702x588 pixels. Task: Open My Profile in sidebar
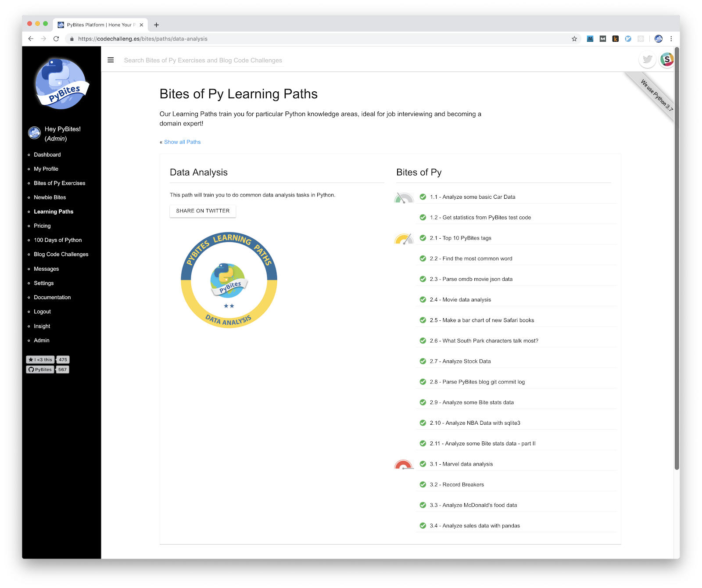pos(46,169)
